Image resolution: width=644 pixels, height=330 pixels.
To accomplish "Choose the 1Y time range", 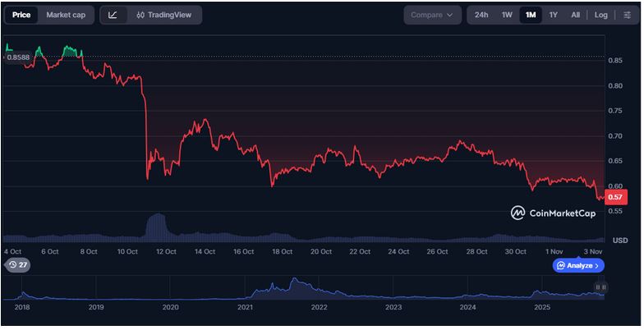I will (554, 15).
